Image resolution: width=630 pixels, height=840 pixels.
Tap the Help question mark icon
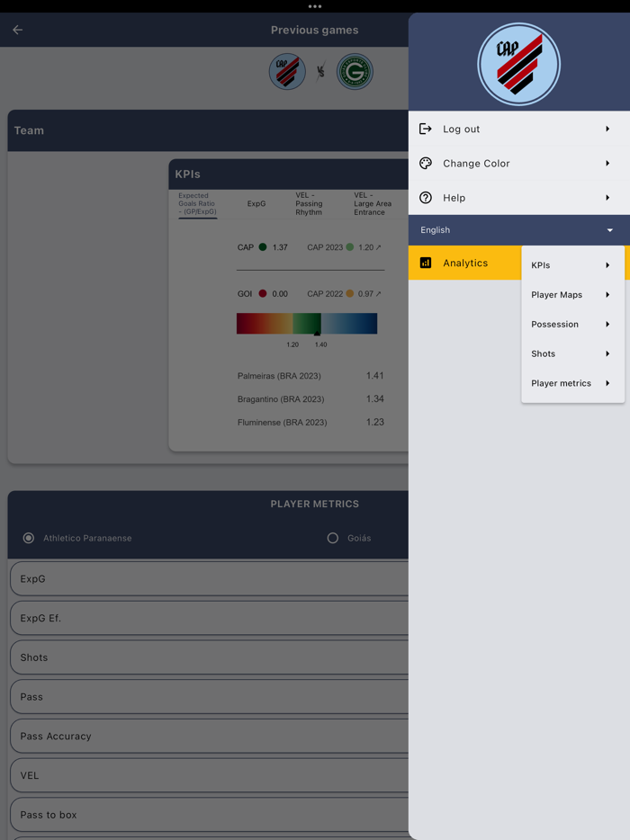tap(426, 198)
